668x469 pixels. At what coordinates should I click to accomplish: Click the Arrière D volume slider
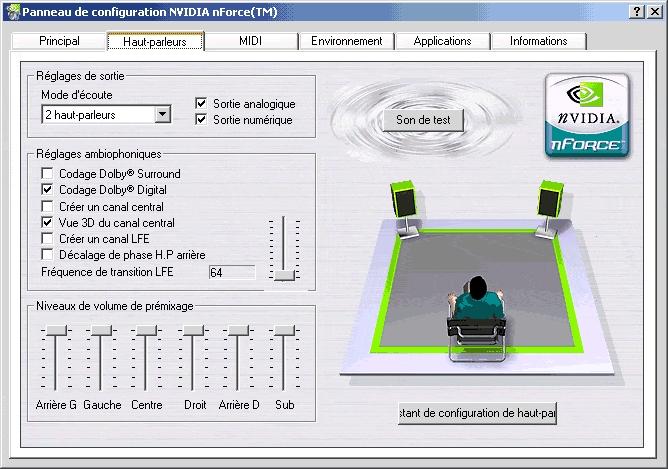point(239,330)
